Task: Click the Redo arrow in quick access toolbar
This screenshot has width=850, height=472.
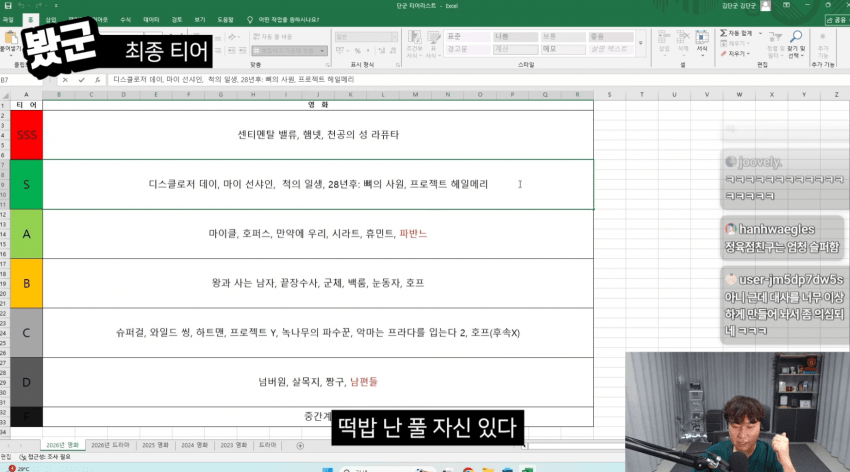Action: tap(39, 5)
